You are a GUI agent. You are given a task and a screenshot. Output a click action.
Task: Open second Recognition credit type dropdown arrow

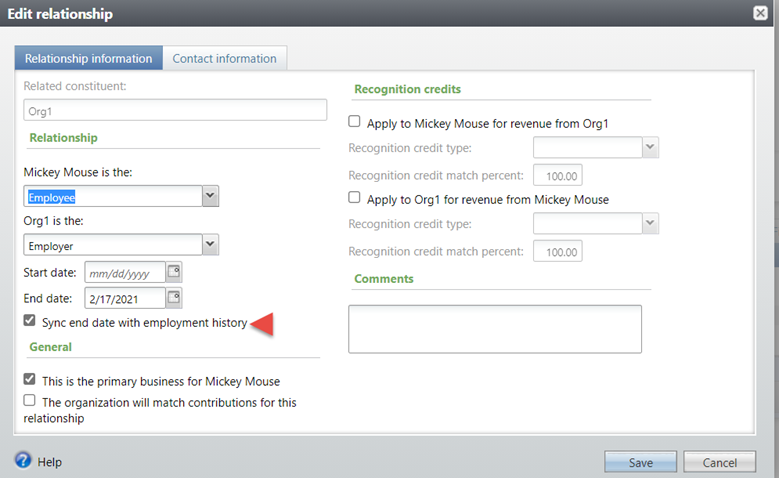tap(650, 223)
